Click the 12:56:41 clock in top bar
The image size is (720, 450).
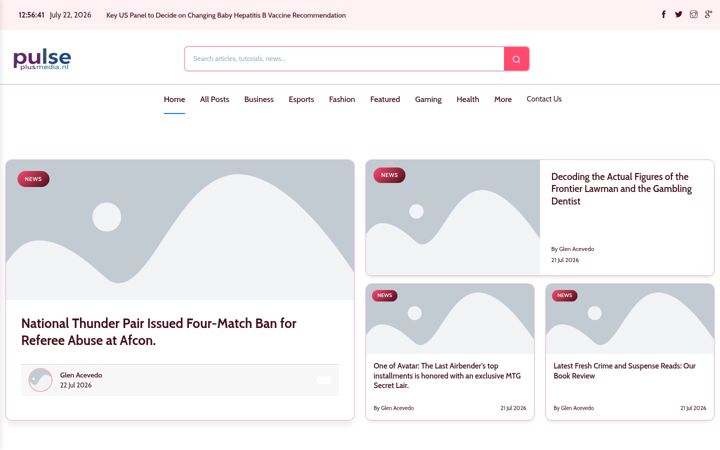tap(31, 15)
